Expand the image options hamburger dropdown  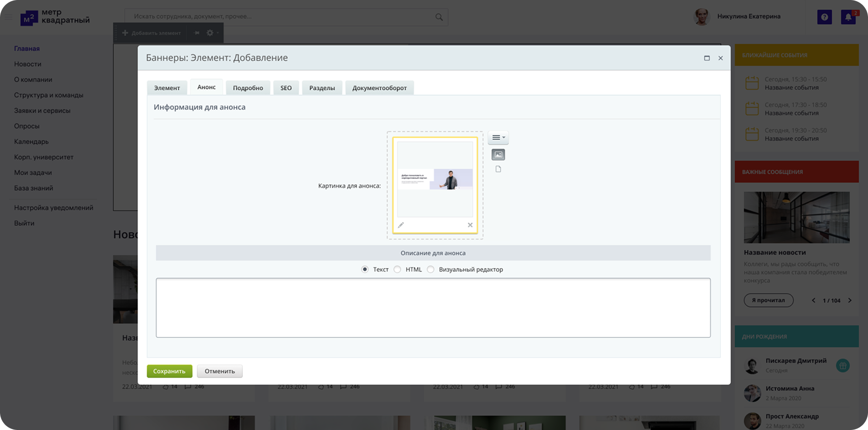pyautogui.click(x=498, y=138)
